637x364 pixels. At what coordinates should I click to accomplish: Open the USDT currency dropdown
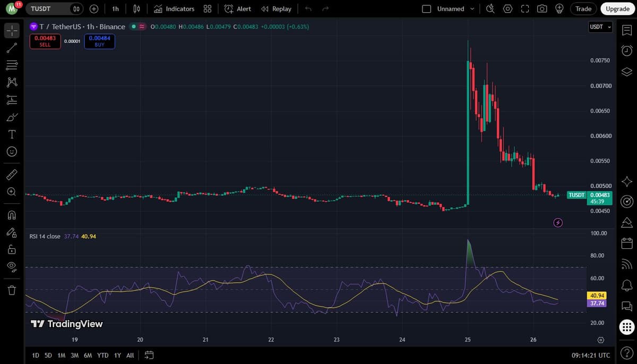(x=600, y=27)
